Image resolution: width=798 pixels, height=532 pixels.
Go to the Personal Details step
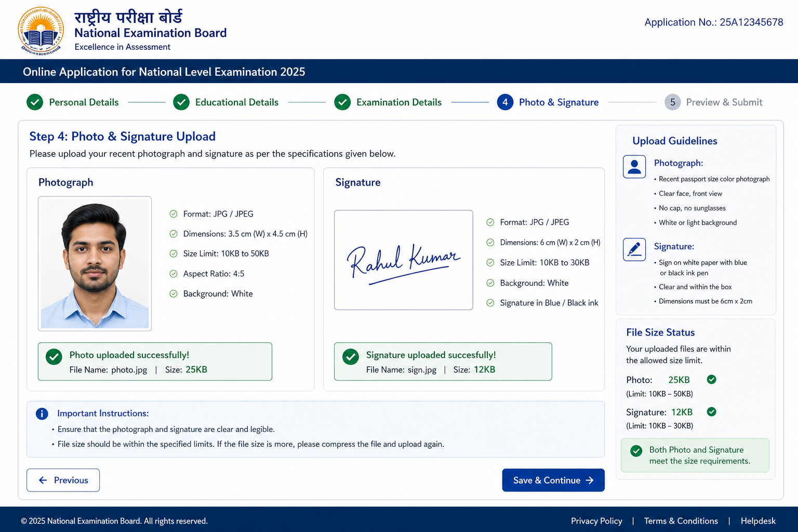[73, 102]
